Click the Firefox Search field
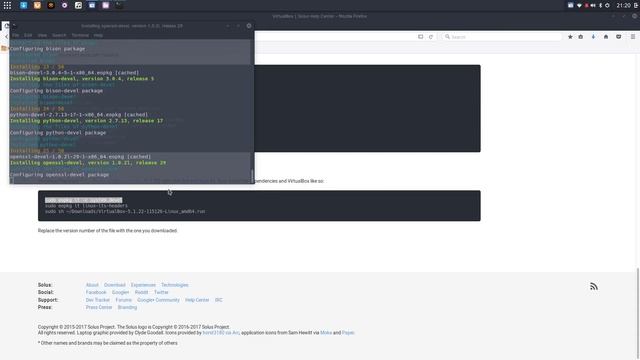This screenshot has height=360, width=640. pos(502,37)
